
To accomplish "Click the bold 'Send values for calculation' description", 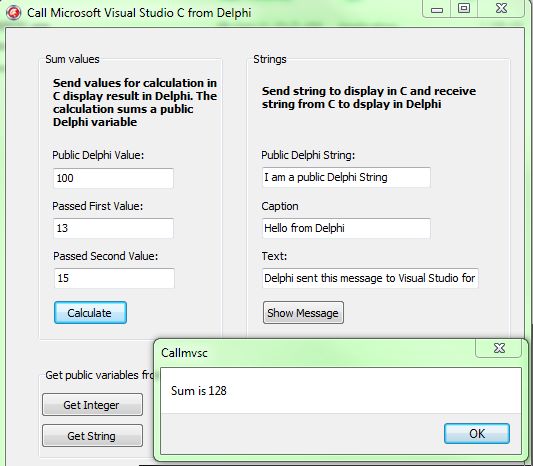I will (x=135, y=102).
